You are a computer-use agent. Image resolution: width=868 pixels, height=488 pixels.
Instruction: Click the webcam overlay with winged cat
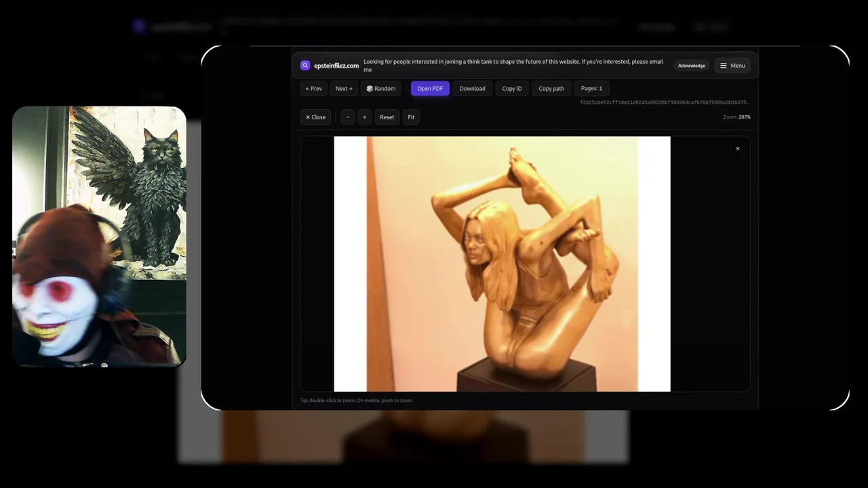pyautogui.click(x=99, y=237)
